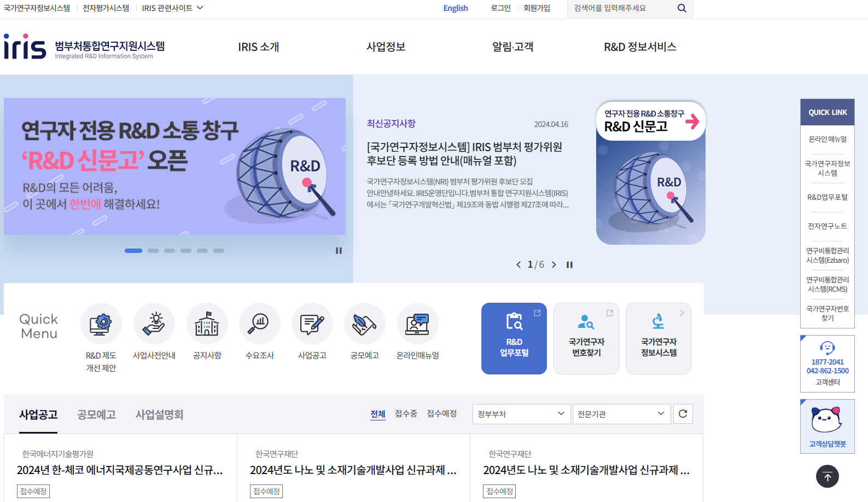Open the 사업공고 pencil icon

click(x=312, y=324)
